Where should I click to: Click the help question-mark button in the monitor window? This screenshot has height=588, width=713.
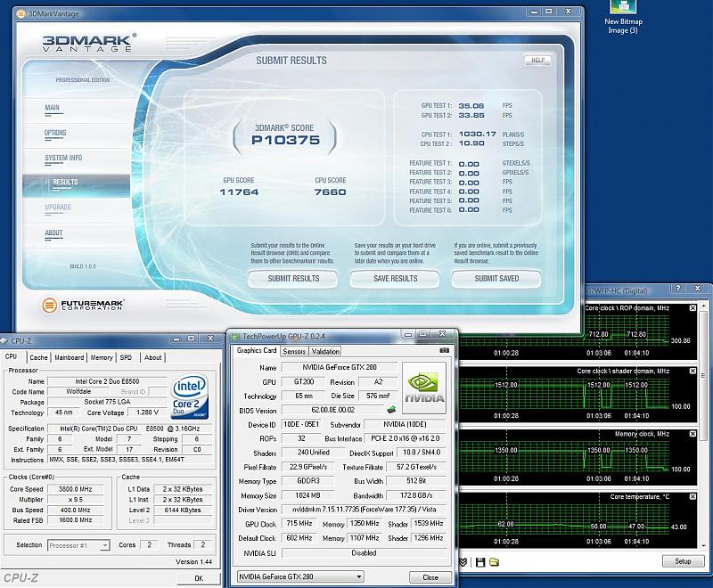[678, 289]
